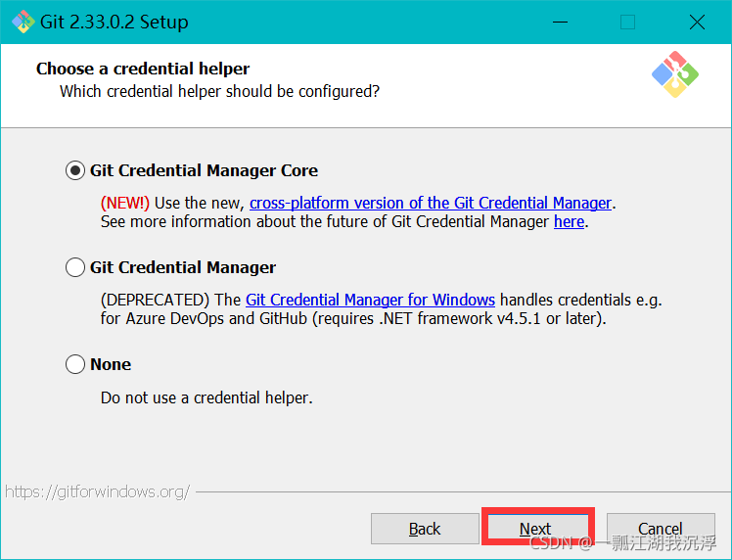This screenshot has height=560, width=732.
Task: Minimize the Git Setup window
Action: tap(560, 22)
